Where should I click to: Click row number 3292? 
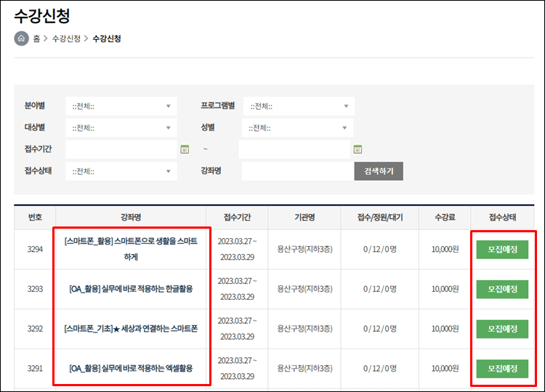pyautogui.click(x=35, y=329)
